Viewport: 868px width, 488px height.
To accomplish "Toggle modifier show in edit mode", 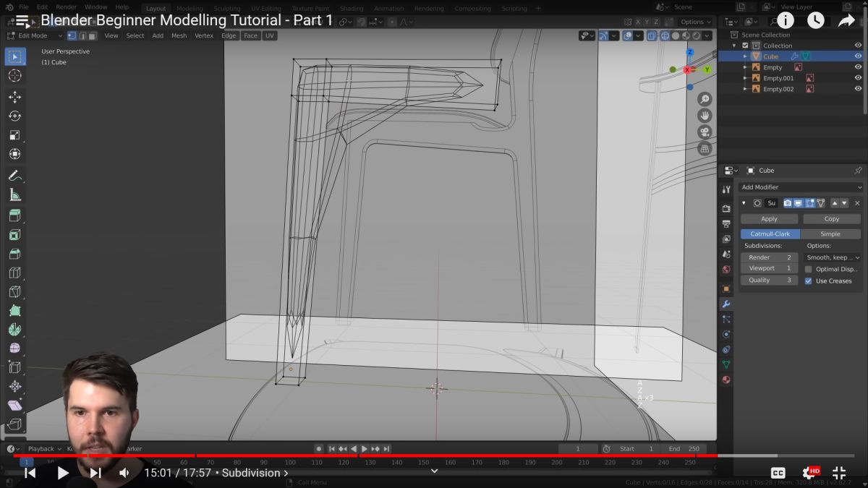I will pyautogui.click(x=810, y=203).
